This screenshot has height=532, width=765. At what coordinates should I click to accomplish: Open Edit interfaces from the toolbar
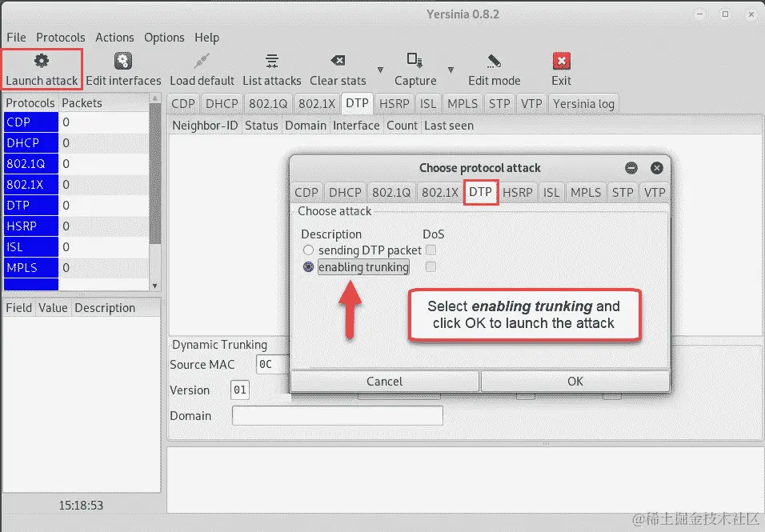pyautogui.click(x=123, y=70)
